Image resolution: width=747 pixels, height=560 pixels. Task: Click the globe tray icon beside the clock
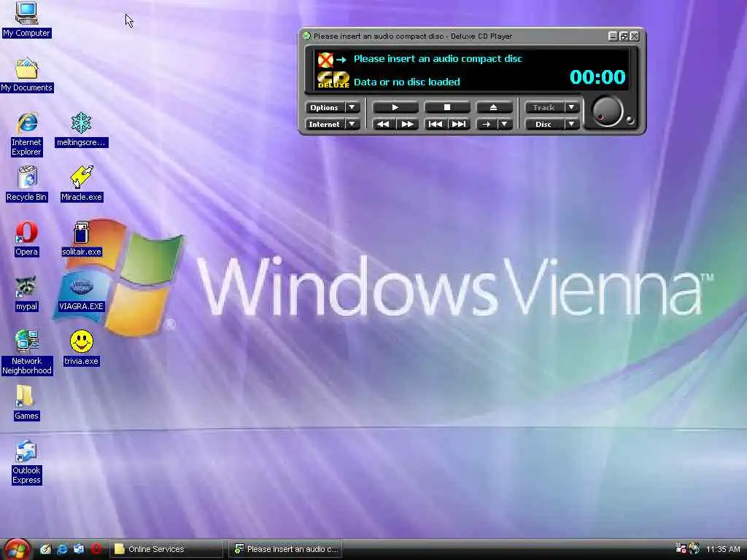pyautogui.click(x=694, y=548)
